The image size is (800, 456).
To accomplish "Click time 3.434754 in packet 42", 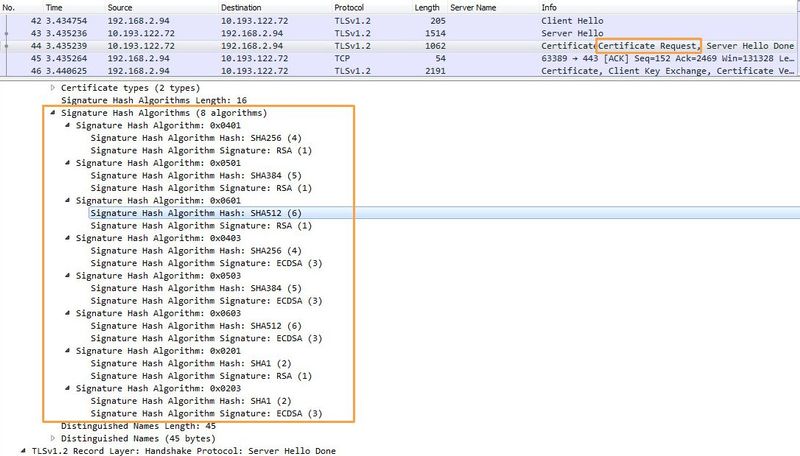I will tap(66, 21).
